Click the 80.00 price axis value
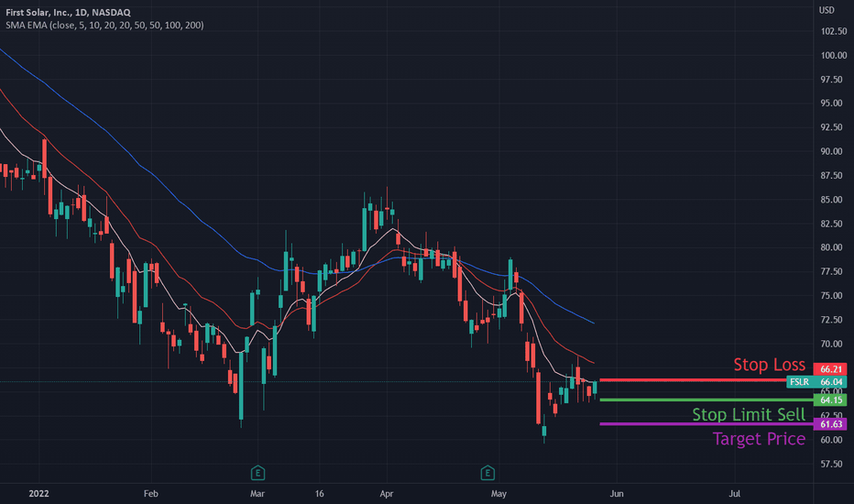Viewport: 854px width, 504px height. (x=833, y=247)
